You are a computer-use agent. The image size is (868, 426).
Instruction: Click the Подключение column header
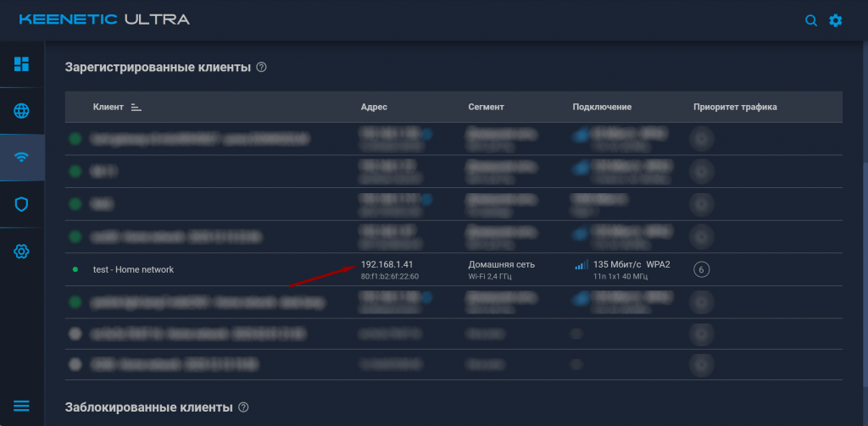click(x=602, y=108)
